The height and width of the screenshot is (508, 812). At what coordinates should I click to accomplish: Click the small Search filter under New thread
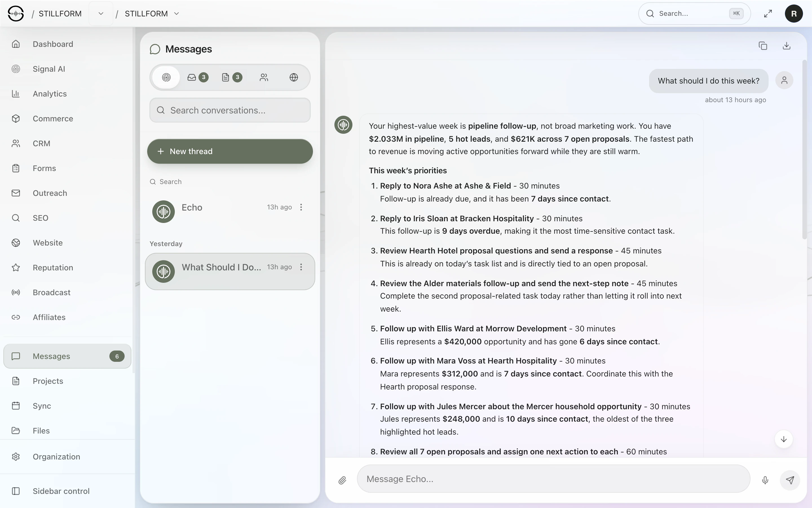point(166,182)
